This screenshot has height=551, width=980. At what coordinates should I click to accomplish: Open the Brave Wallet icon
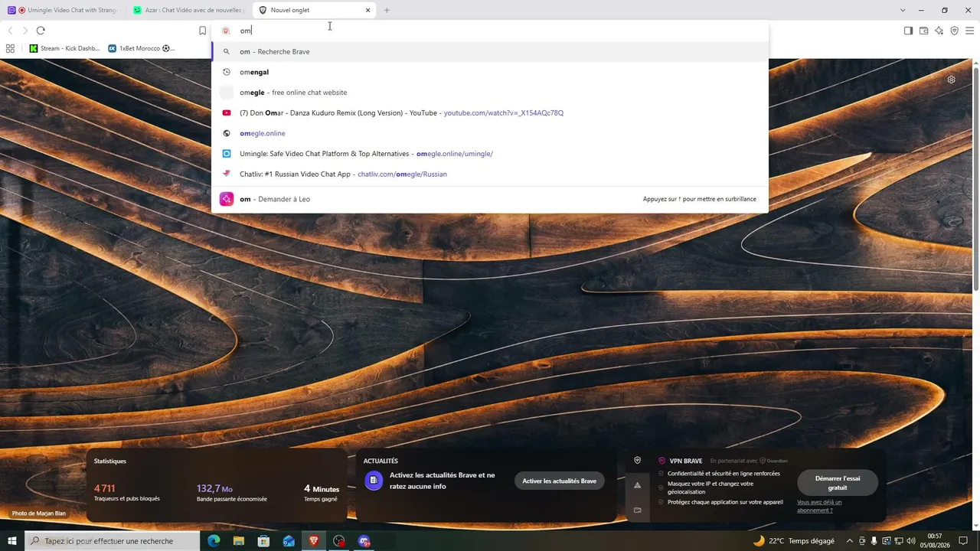click(923, 31)
